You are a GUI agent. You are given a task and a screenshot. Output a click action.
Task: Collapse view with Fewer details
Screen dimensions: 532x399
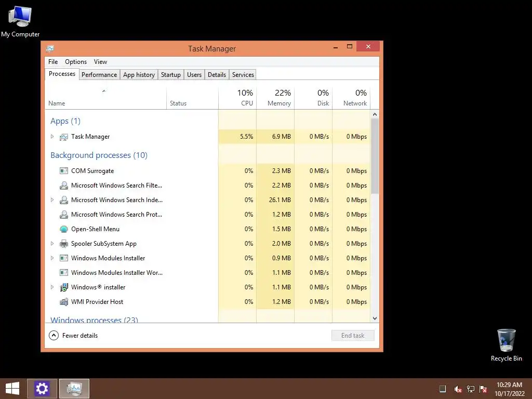[73, 336]
